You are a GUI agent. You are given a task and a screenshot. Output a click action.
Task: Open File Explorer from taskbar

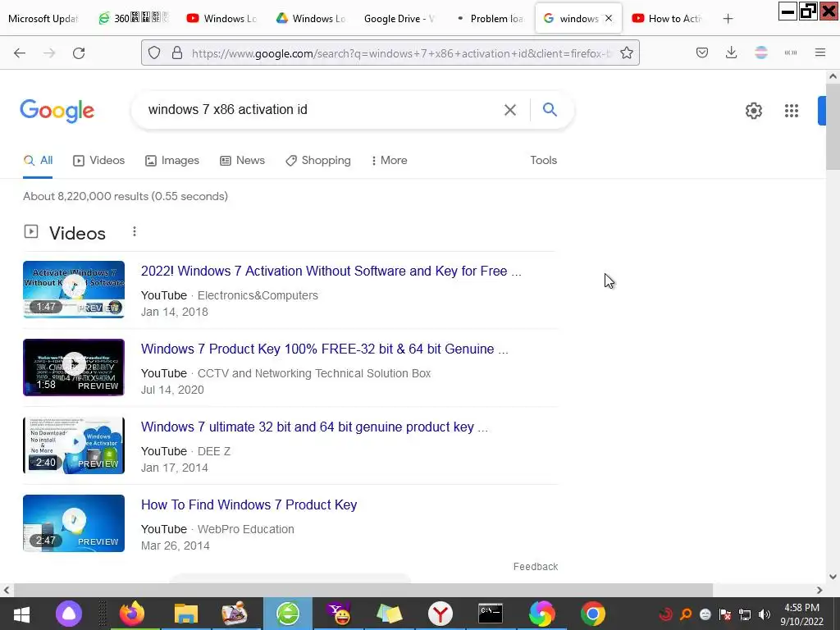(x=186, y=614)
